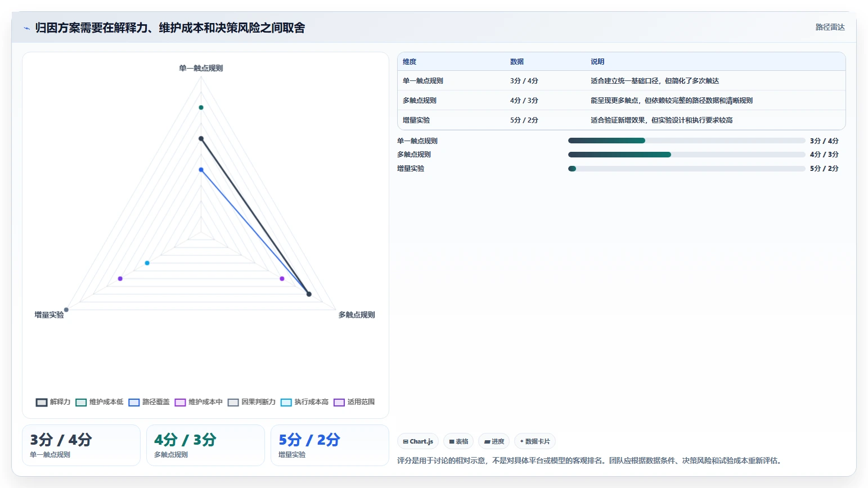Toggle the 执行成本高 legend box

[x=286, y=402]
